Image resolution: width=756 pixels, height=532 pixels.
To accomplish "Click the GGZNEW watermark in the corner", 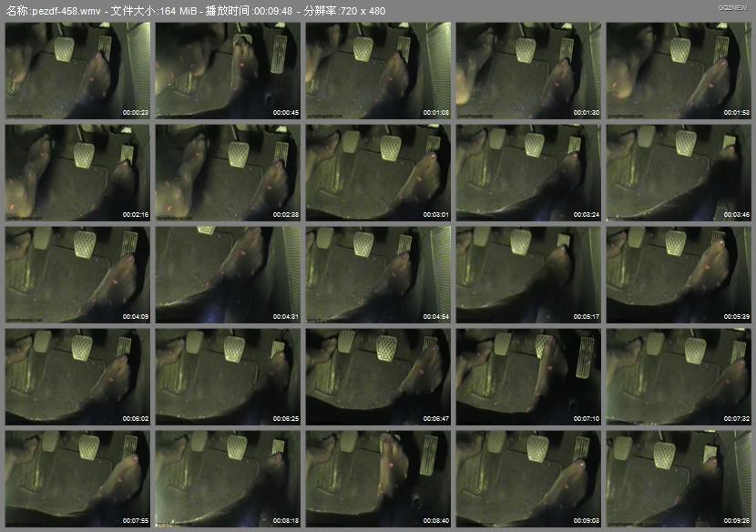I will [x=731, y=7].
